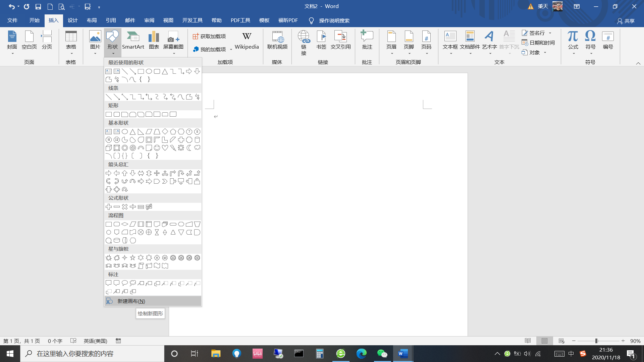Switch to Read Mode view
The width and height of the screenshot is (644, 362).
528,341
